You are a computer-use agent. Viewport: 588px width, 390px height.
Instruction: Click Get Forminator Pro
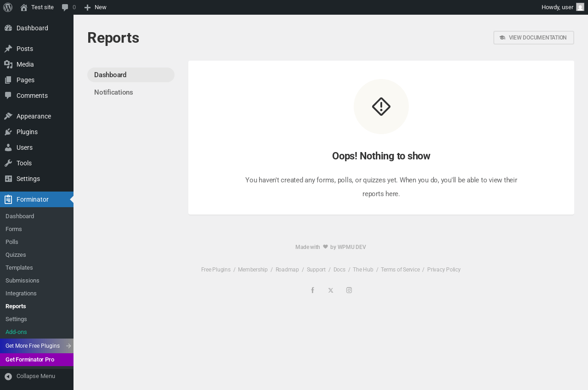pyautogui.click(x=37, y=360)
